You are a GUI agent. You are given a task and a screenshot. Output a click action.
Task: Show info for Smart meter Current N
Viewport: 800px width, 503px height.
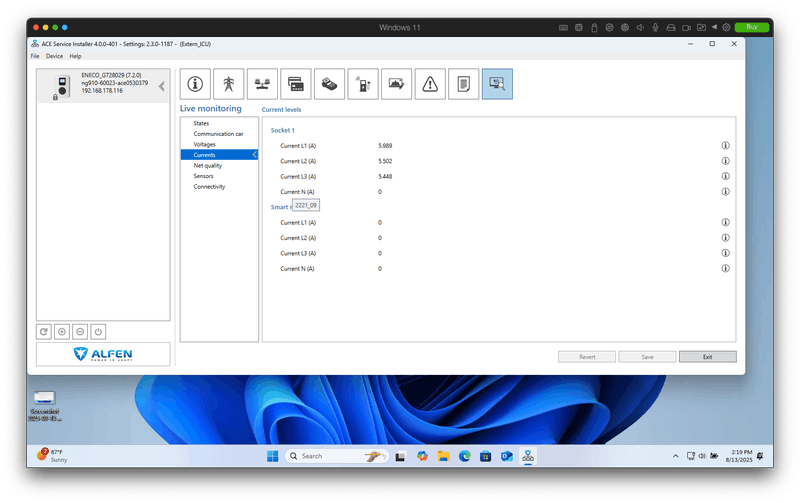(x=725, y=268)
